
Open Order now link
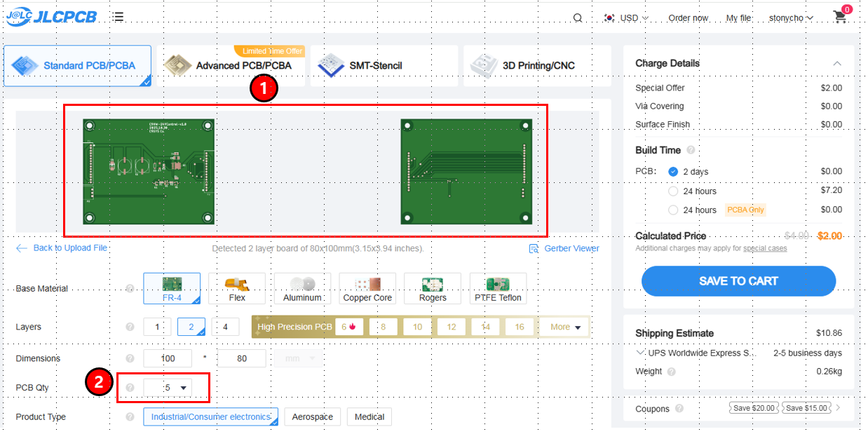click(x=688, y=18)
